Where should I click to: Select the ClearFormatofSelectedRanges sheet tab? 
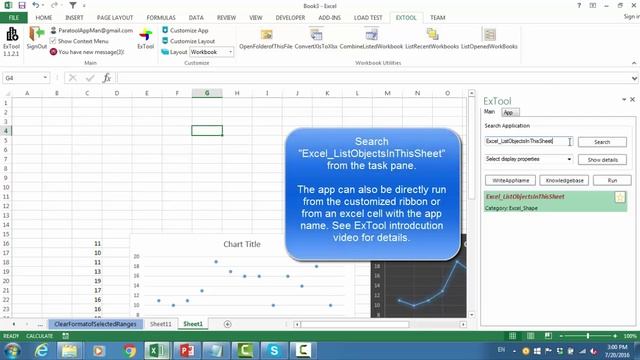(96, 324)
